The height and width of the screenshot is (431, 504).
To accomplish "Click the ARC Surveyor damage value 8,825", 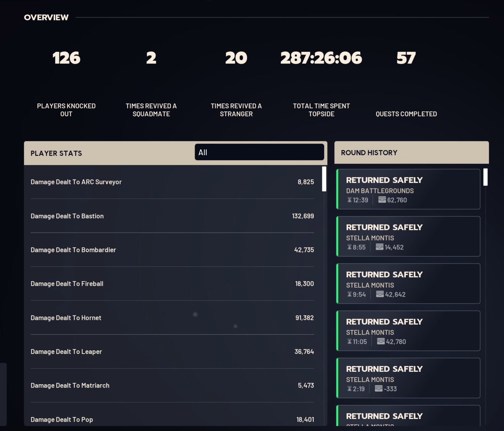I will pos(306,182).
